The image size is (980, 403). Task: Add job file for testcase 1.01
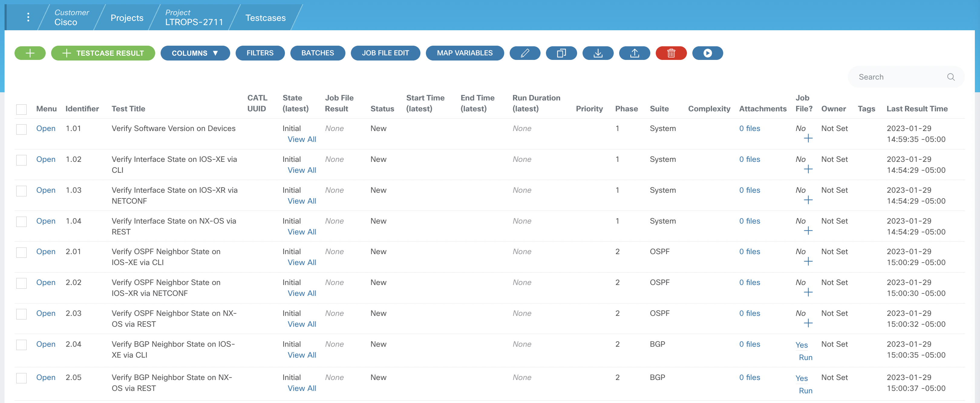[808, 139]
